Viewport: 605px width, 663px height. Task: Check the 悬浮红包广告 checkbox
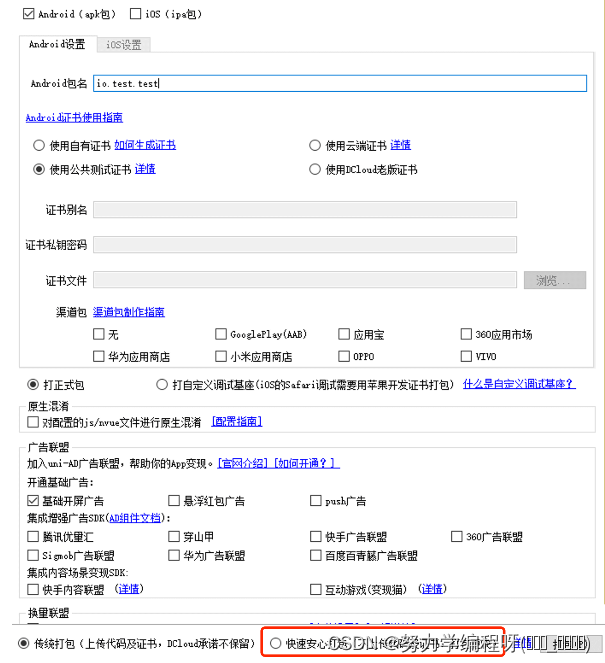pyautogui.click(x=174, y=501)
